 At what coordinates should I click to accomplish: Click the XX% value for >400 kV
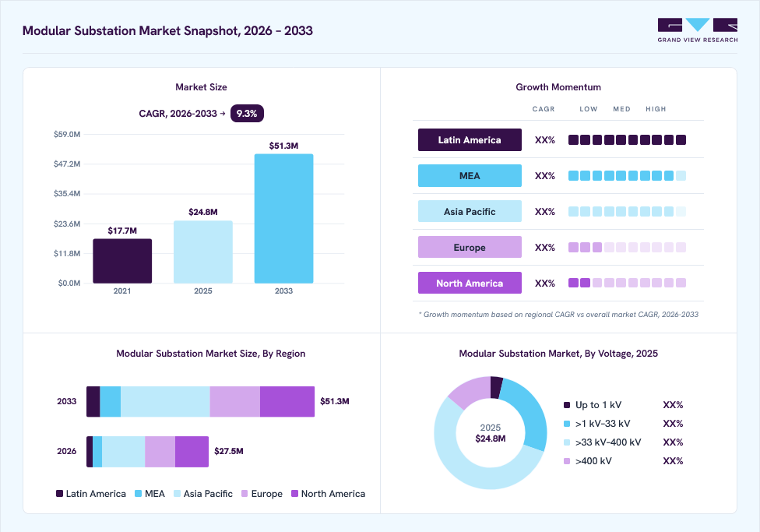673,461
